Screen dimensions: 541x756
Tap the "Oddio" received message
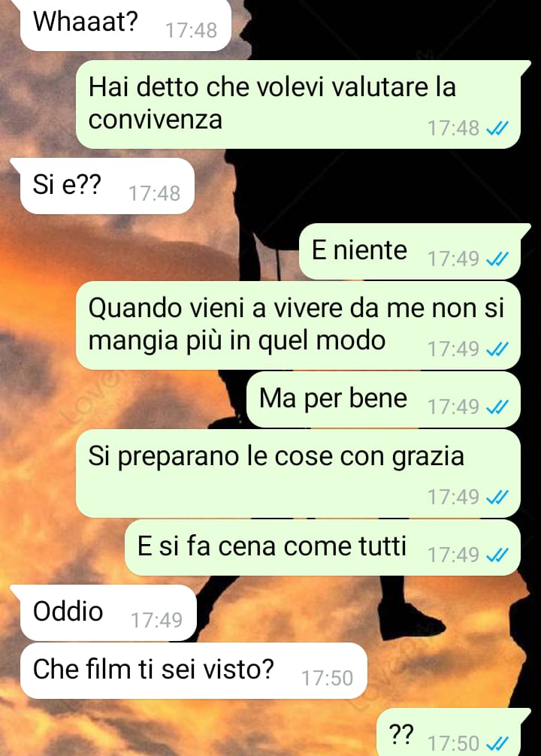tap(108, 612)
